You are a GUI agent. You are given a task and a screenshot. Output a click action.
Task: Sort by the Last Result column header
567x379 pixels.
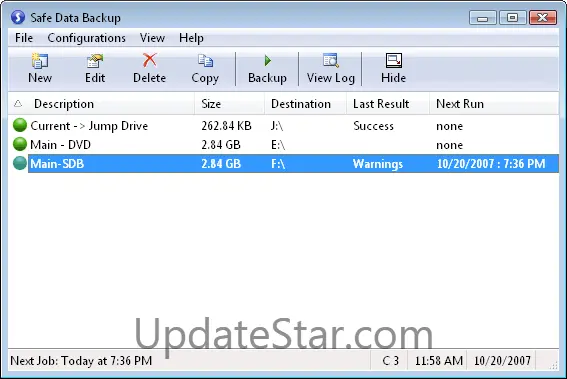(x=388, y=104)
